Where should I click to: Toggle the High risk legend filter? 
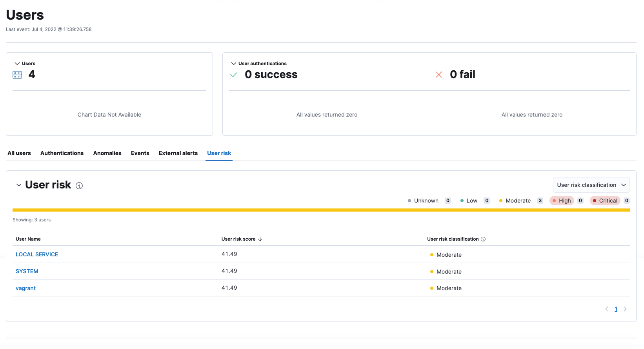(562, 201)
